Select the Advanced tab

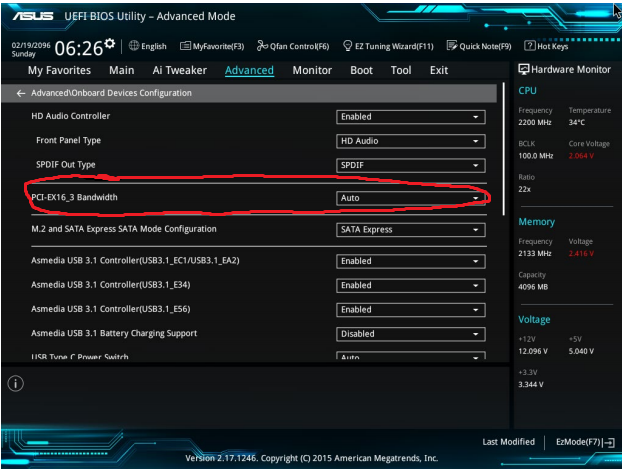249,70
